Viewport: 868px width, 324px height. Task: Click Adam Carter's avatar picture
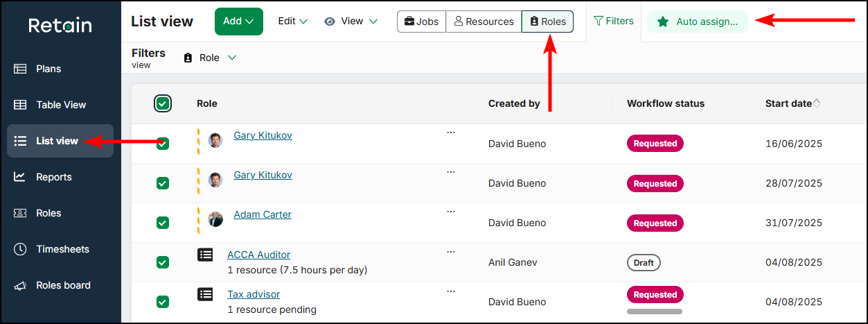click(216, 219)
